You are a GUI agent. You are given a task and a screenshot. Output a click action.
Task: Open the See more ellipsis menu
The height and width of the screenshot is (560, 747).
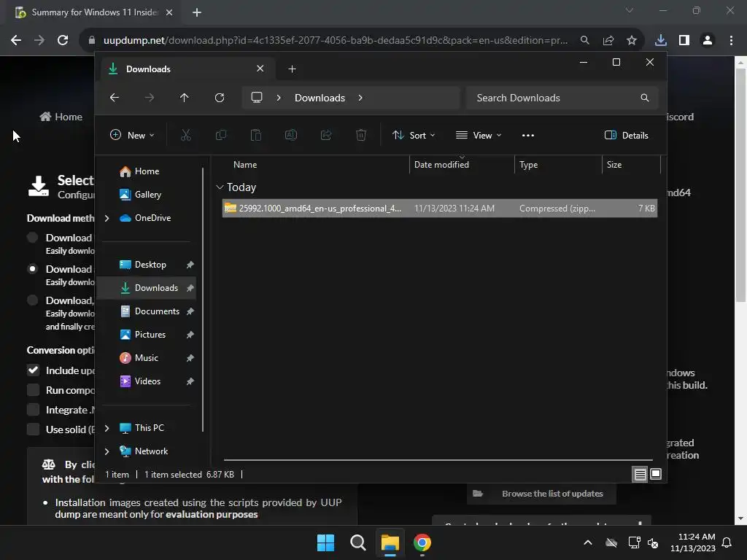(528, 135)
